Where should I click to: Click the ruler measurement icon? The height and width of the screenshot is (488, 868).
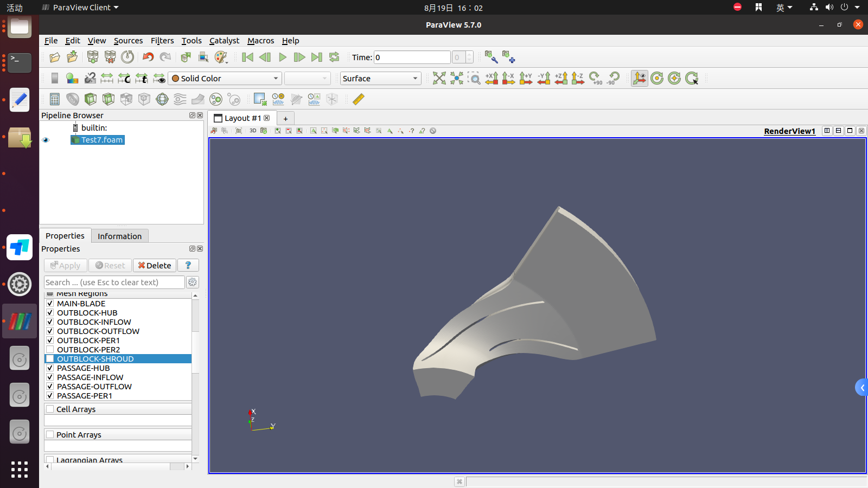pyautogui.click(x=359, y=99)
